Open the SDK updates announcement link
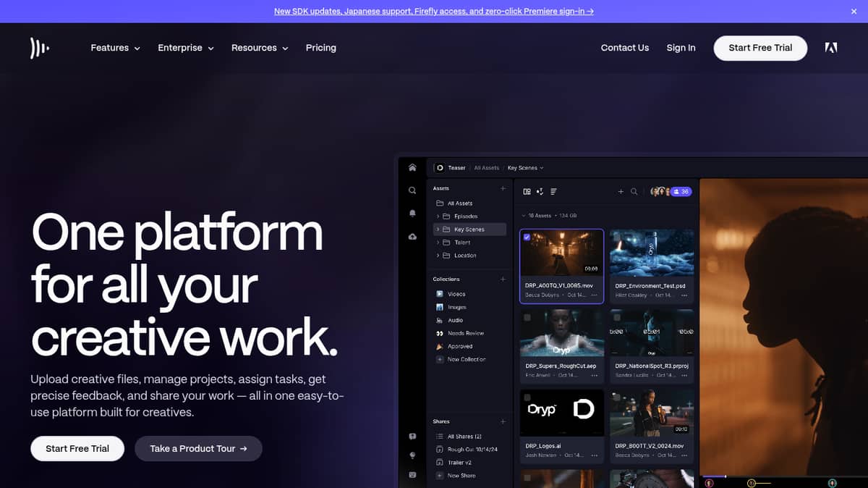 coord(434,12)
